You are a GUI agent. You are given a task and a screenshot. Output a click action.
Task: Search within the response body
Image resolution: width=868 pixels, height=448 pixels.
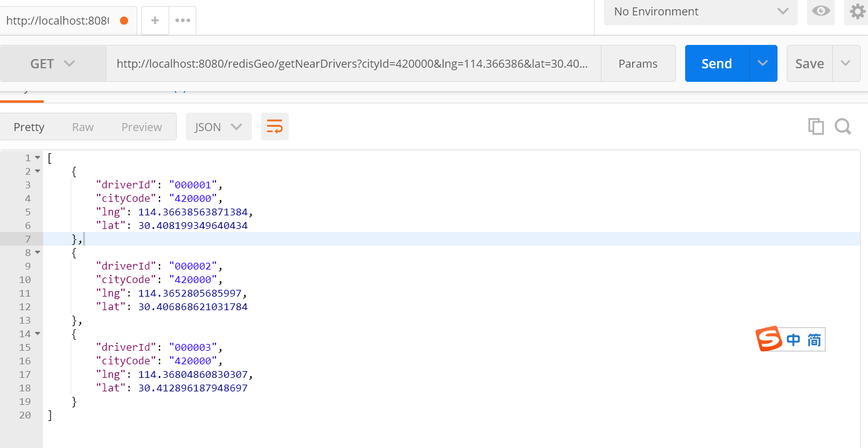click(843, 127)
